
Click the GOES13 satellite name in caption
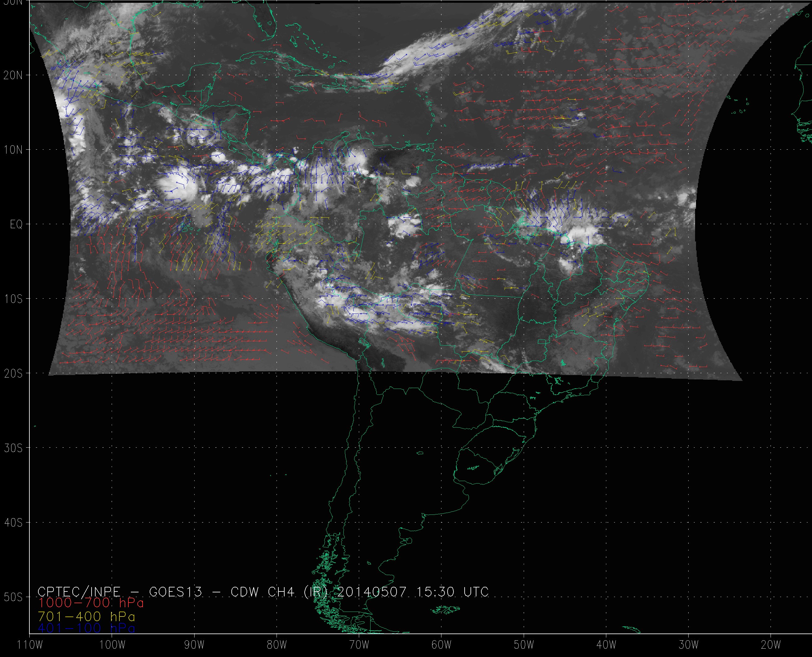(176, 591)
